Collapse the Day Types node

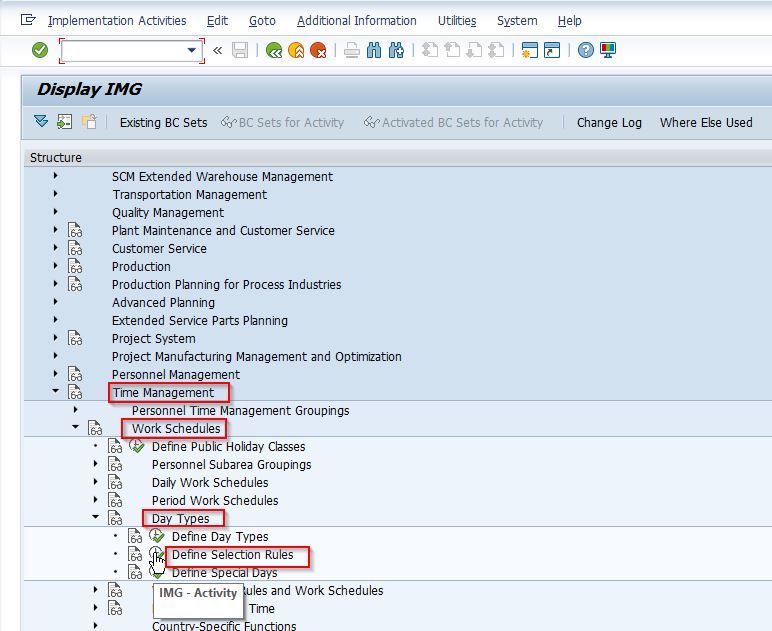pyautogui.click(x=96, y=517)
